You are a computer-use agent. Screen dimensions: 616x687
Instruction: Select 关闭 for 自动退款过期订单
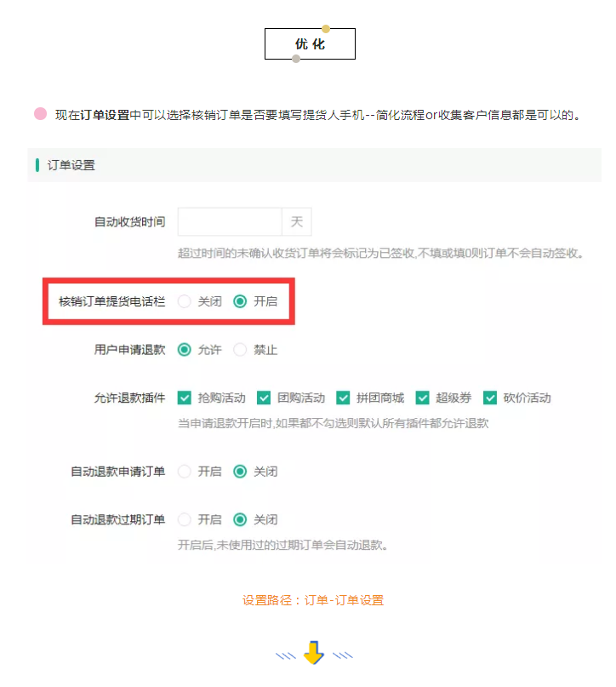[240, 519]
